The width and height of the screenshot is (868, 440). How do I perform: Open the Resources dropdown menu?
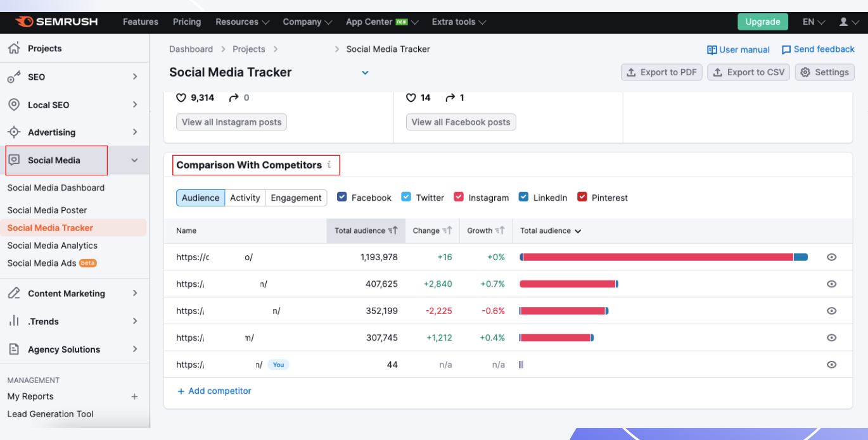tap(242, 22)
